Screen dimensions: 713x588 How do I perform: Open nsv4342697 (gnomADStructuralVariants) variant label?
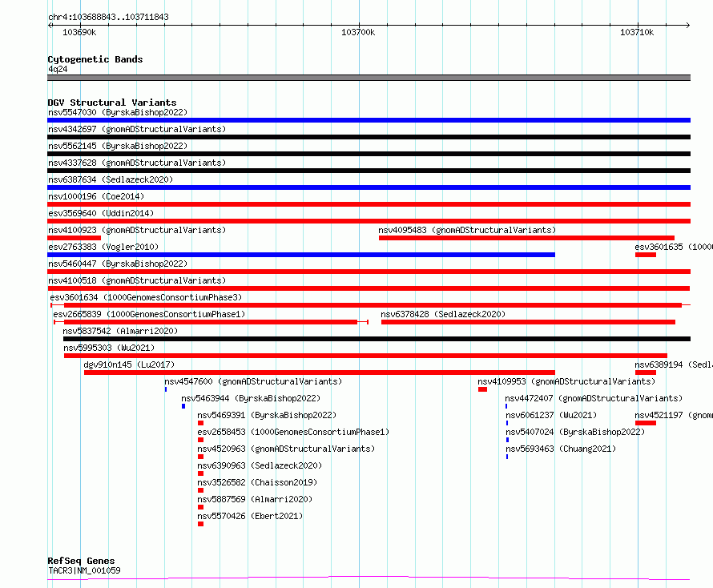pos(137,129)
